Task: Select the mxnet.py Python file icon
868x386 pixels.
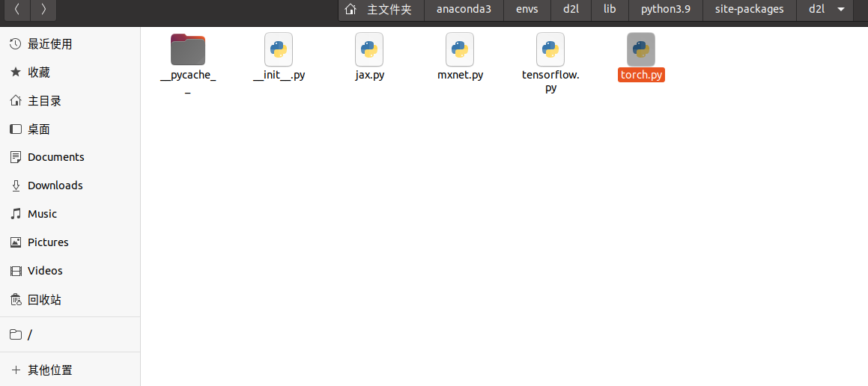Action: [x=460, y=49]
